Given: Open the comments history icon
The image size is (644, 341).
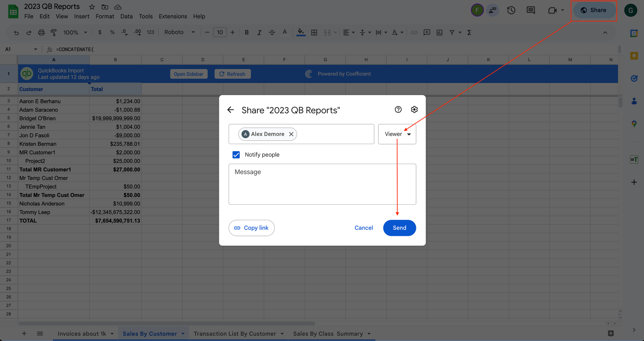Looking at the screenshot, I should coord(531,10).
